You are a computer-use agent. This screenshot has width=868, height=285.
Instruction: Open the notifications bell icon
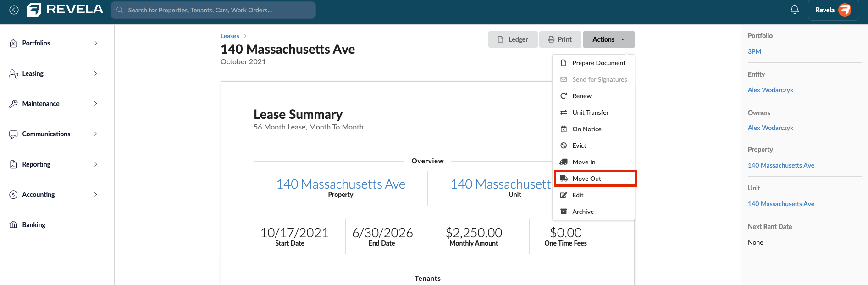(x=795, y=10)
